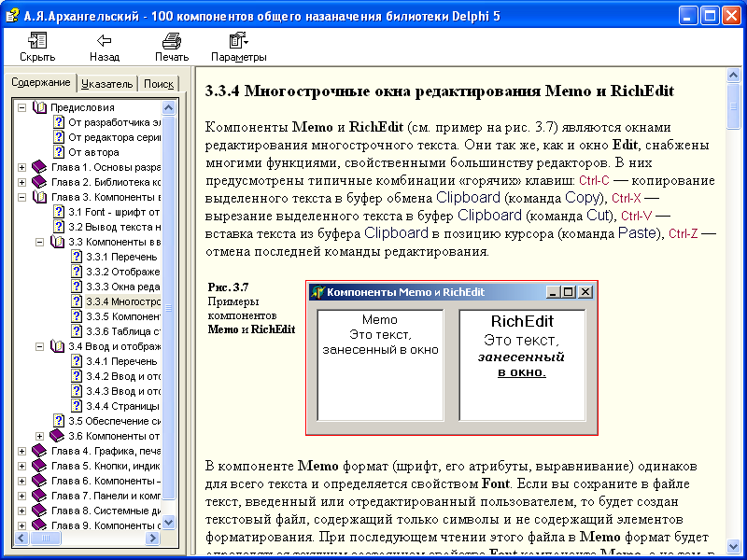Open topic От разработчика

point(114,122)
